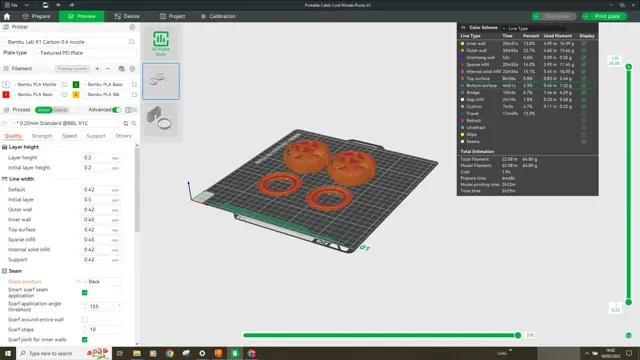Open Chrome from the taskbar

pos(169,353)
